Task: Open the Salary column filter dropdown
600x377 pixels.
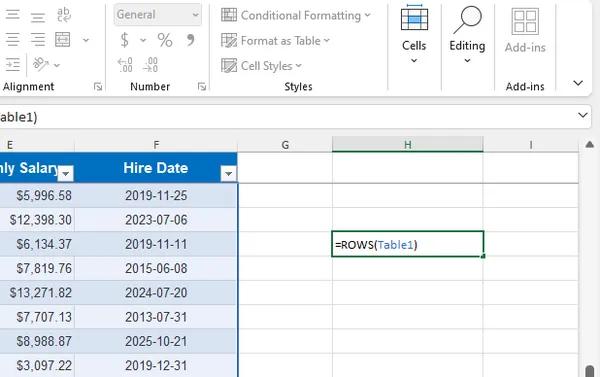Action: [66, 174]
